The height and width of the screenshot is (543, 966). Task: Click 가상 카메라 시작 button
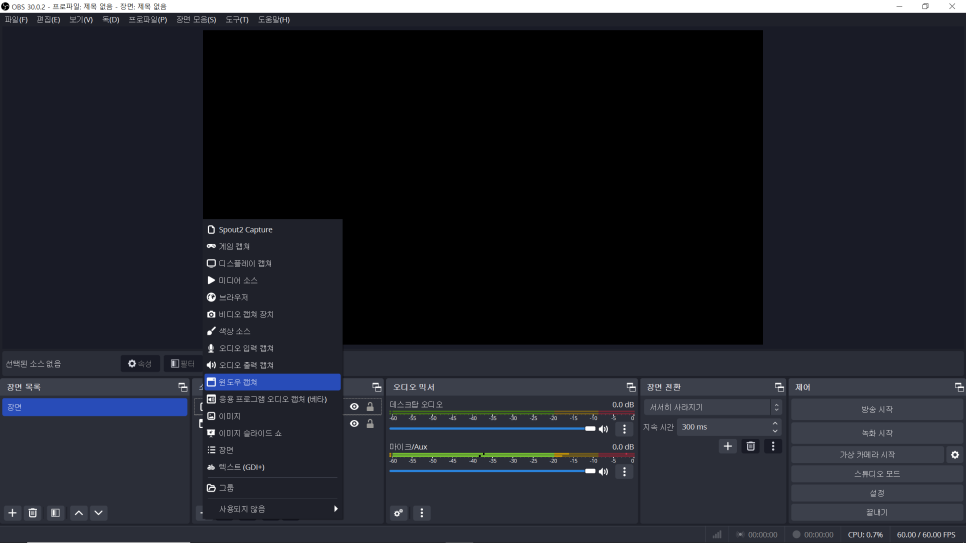click(867, 454)
